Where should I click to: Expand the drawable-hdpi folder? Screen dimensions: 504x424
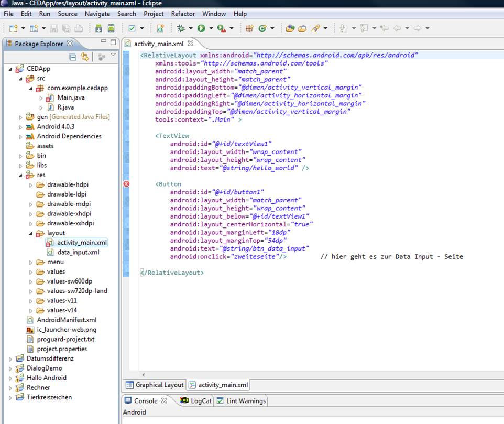(31, 185)
